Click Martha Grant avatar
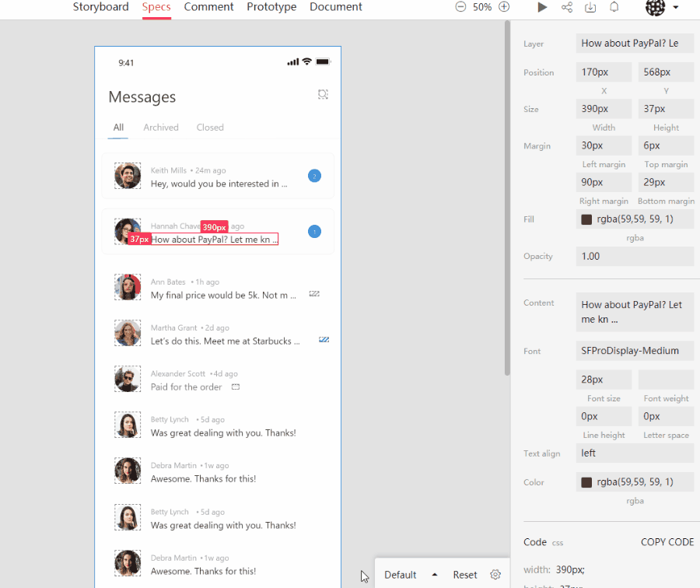Viewport: 700px width, 588px height. tap(128, 333)
